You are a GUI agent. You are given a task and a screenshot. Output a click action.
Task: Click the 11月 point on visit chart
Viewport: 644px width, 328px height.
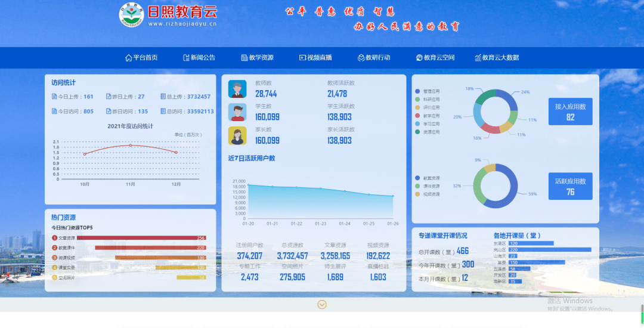pos(131,146)
